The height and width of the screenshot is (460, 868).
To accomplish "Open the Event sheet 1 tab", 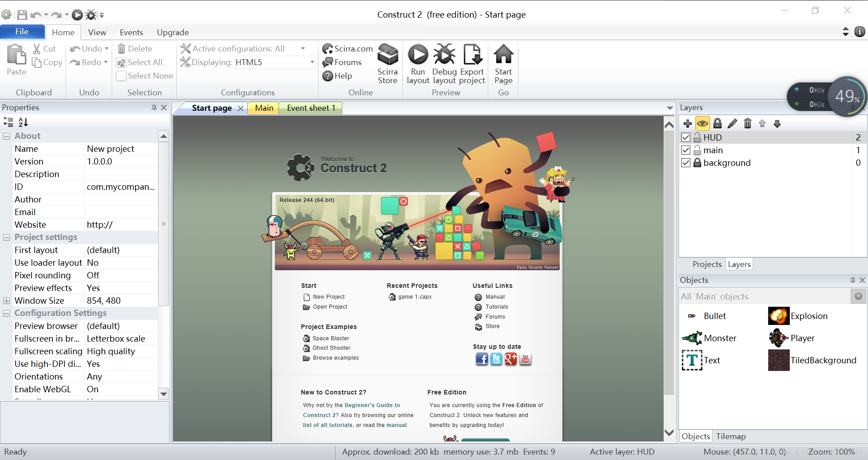I will coord(311,108).
